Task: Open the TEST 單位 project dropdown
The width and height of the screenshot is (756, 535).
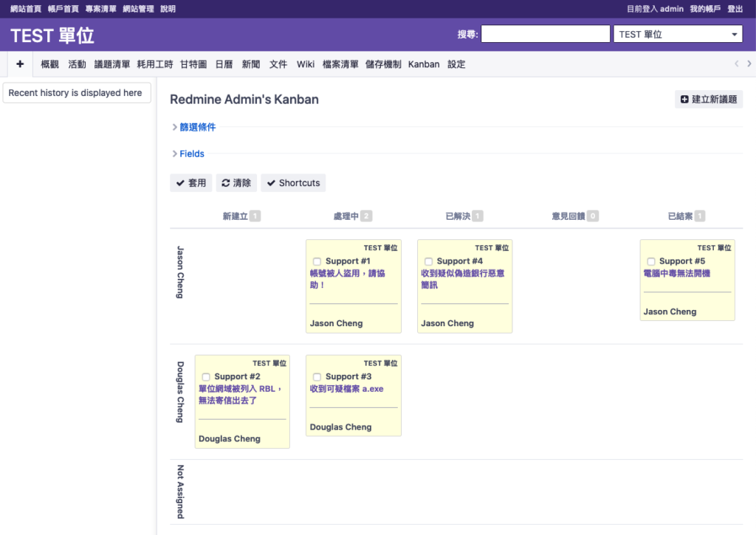Action: click(x=678, y=34)
